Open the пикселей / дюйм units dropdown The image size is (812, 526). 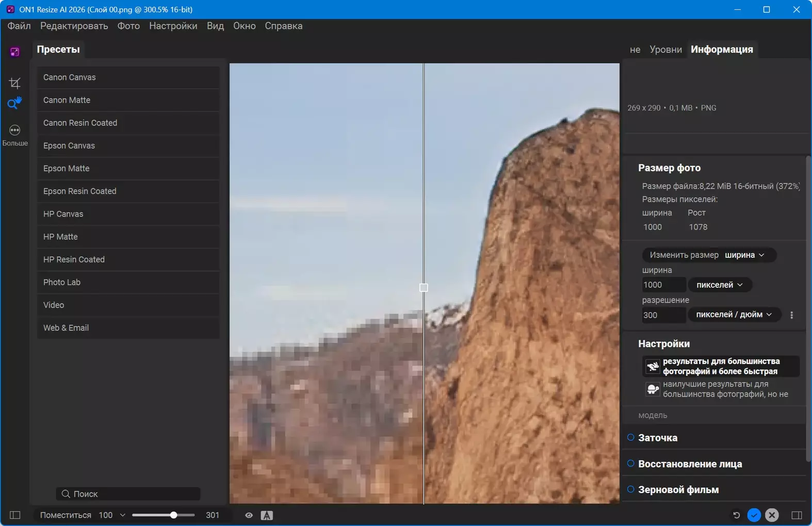click(734, 315)
